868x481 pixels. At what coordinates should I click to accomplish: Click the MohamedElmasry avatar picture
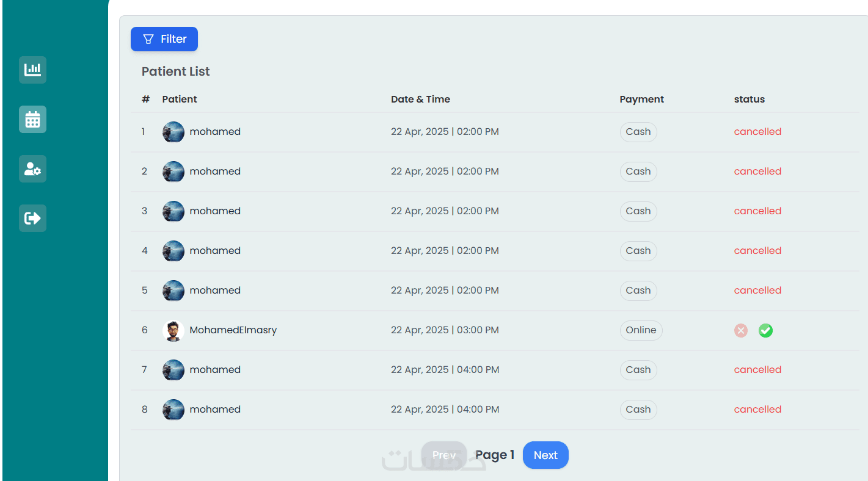(173, 331)
